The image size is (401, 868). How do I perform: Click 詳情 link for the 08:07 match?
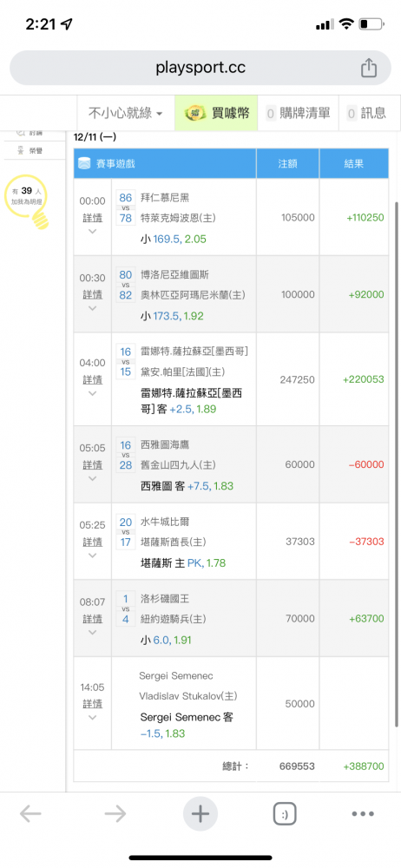click(93, 618)
